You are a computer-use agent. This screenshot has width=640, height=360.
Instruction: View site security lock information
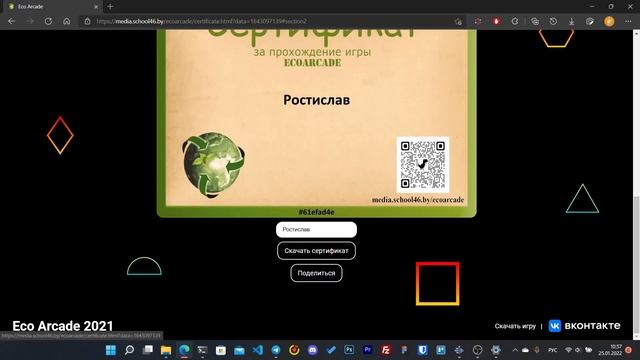click(87, 21)
